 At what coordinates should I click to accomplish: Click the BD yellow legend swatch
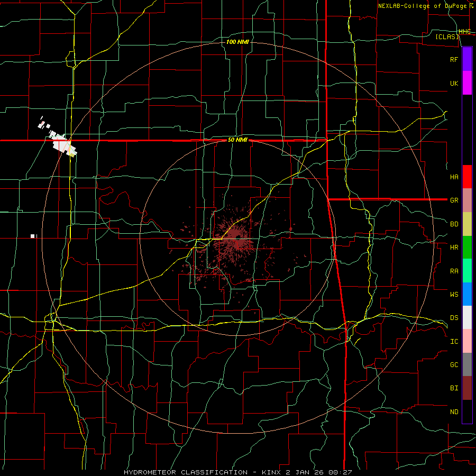[467, 224]
